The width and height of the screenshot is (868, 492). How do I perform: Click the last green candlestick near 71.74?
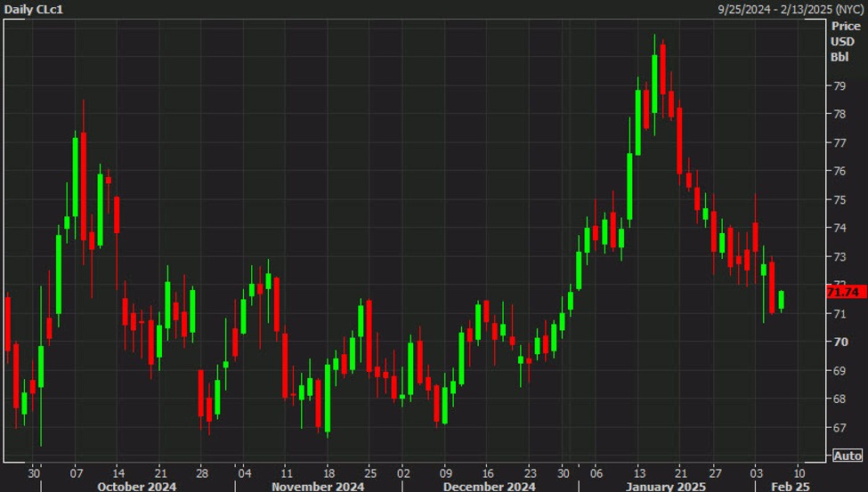[781, 300]
